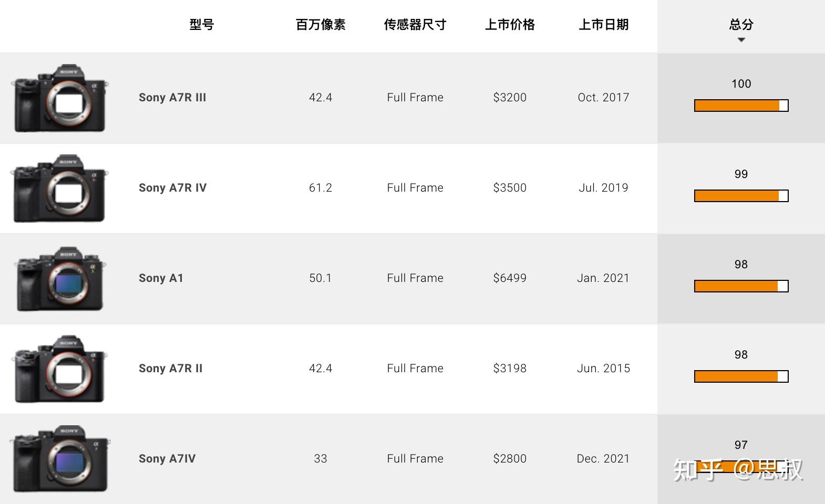Screen dimensions: 825x504
Task: Select the 上市日期 column header
Action: (603, 25)
